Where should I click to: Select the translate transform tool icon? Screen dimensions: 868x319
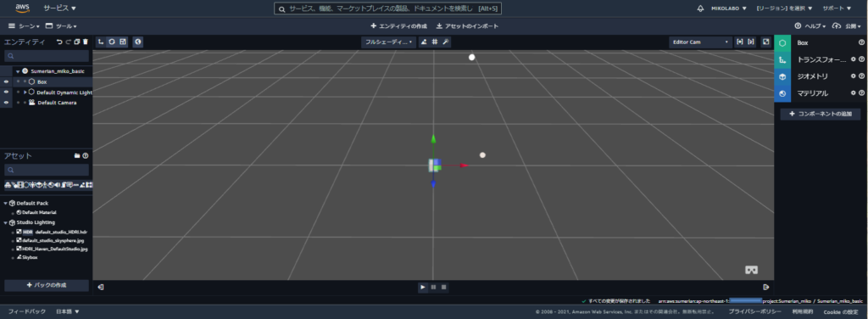coord(101,42)
